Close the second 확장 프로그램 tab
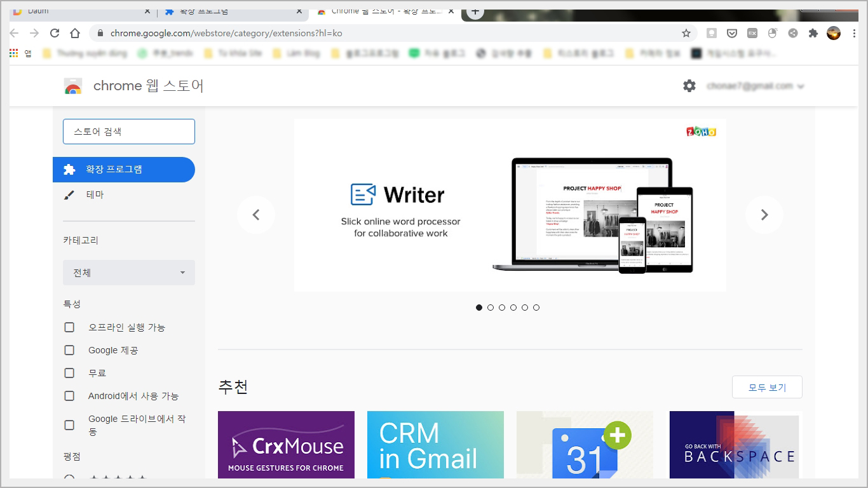Viewport: 868px width, 488px height. (299, 11)
